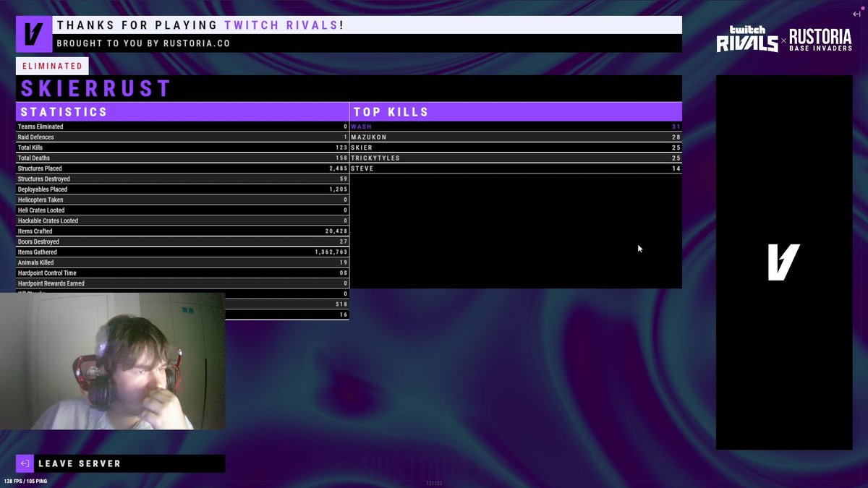Select the Total Deaths stat row
This screenshot has width=868, height=488.
point(182,158)
